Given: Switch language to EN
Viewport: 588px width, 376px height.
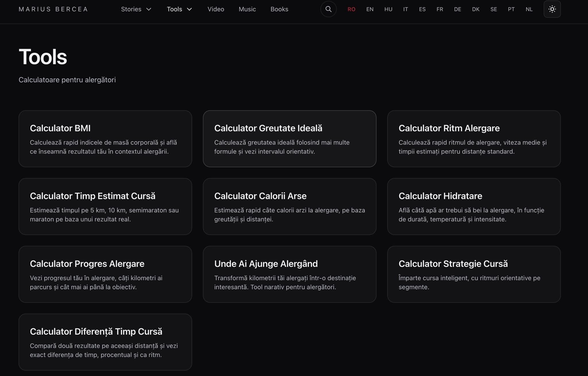Looking at the screenshot, I should (x=370, y=9).
